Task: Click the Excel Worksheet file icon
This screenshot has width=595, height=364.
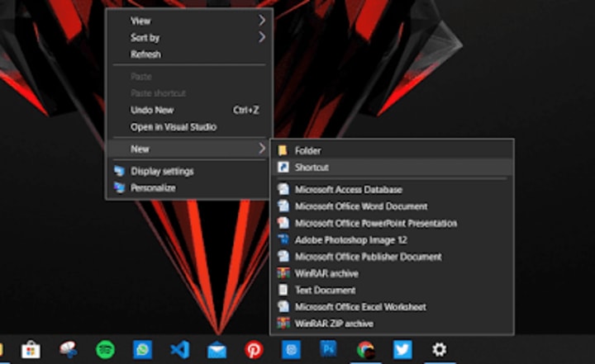Action: coord(283,306)
